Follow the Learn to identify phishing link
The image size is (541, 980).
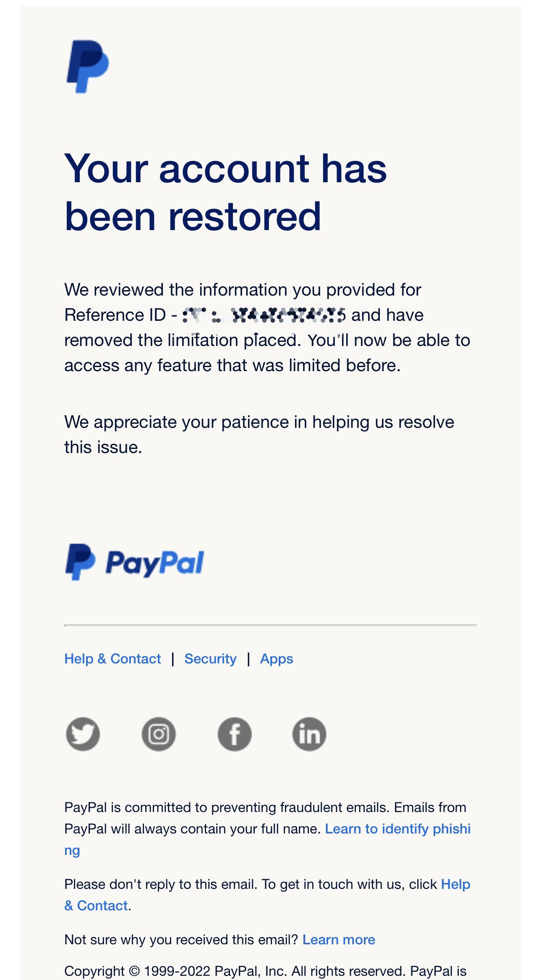397,828
